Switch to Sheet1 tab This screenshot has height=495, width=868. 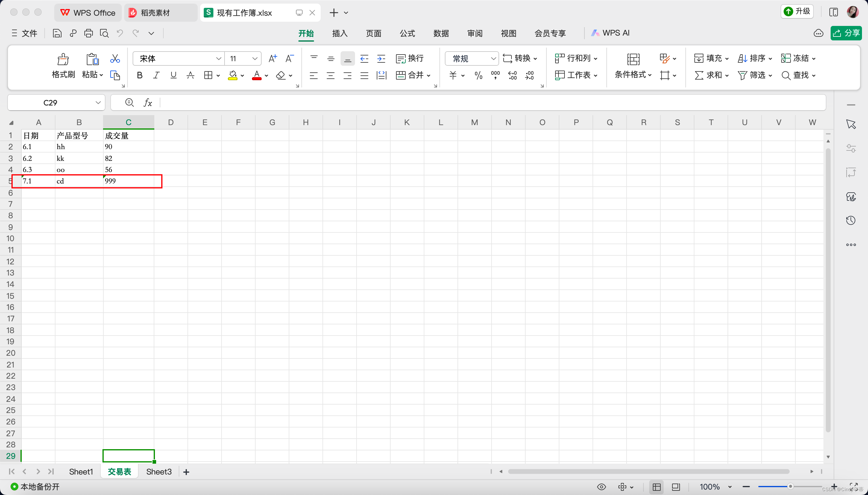tap(82, 472)
